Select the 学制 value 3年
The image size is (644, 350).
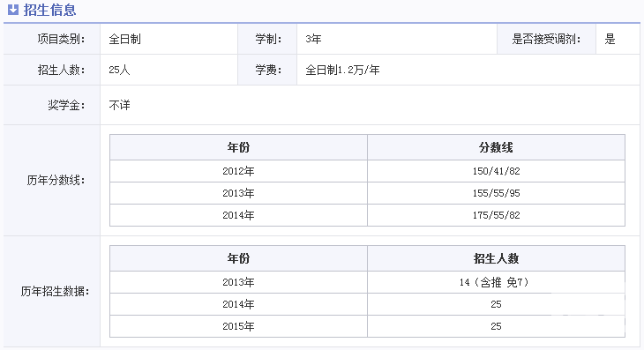(x=313, y=40)
